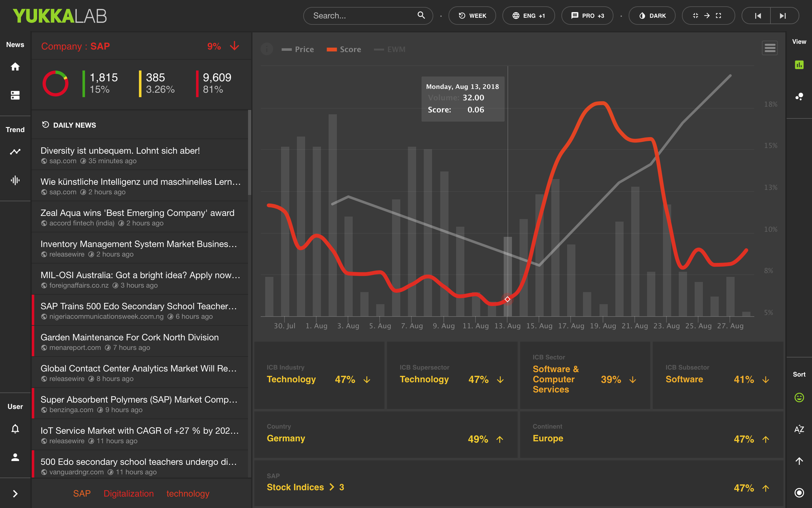Open the Trend waveform volume icon
The width and height of the screenshot is (812, 508).
pyautogui.click(x=15, y=180)
